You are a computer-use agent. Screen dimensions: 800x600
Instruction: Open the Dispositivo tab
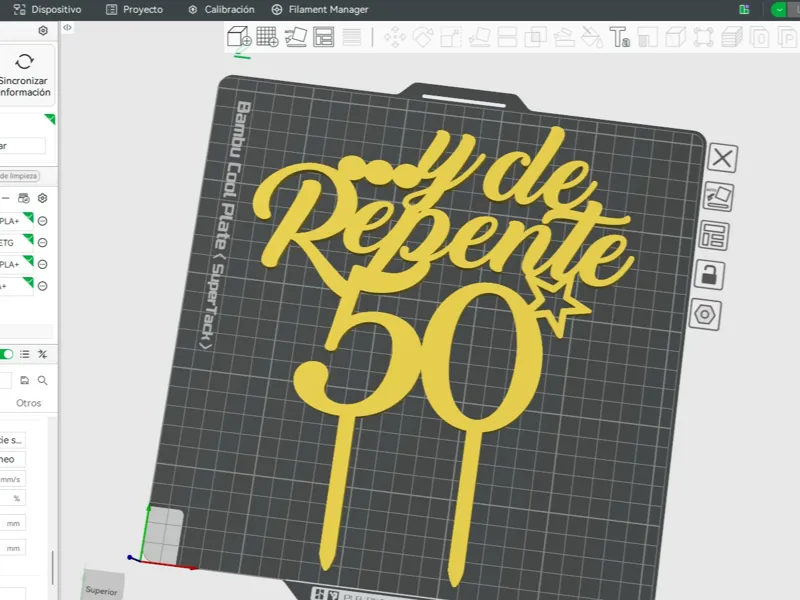(x=46, y=9)
